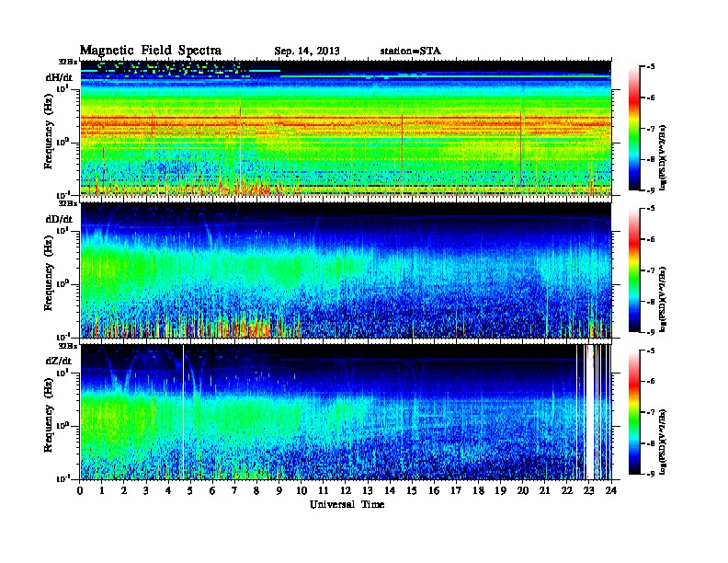Click inside the dZ/dt spectrogram plot
728x563 pixels.
coord(346,412)
